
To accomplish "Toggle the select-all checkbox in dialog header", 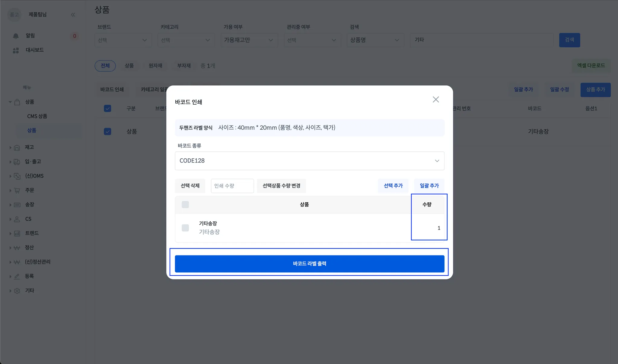I will [185, 204].
